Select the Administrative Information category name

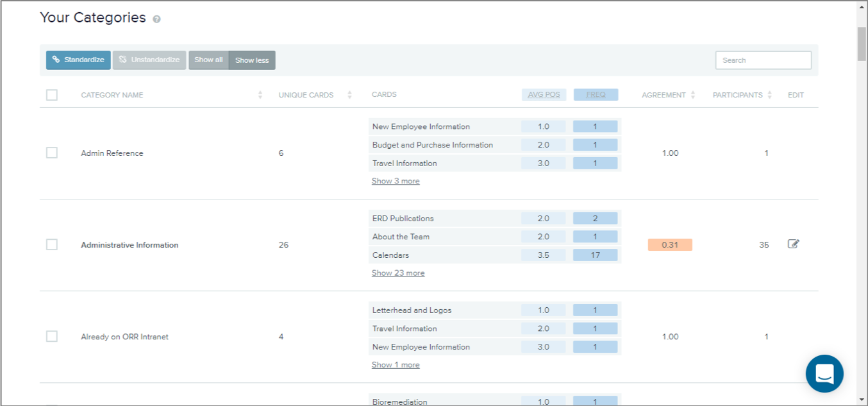click(x=129, y=245)
